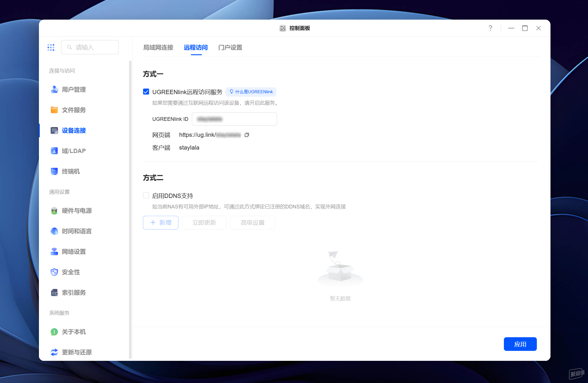Image resolution: width=588 pixels, height=383 pixels.
Task: Click the 客户端 label
Action: pos(161,148)
